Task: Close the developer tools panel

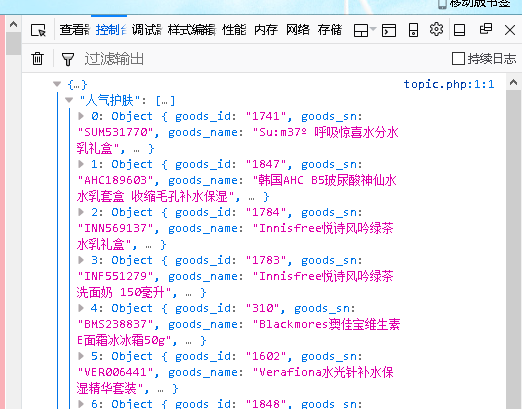Action: [x=510, y=30]
